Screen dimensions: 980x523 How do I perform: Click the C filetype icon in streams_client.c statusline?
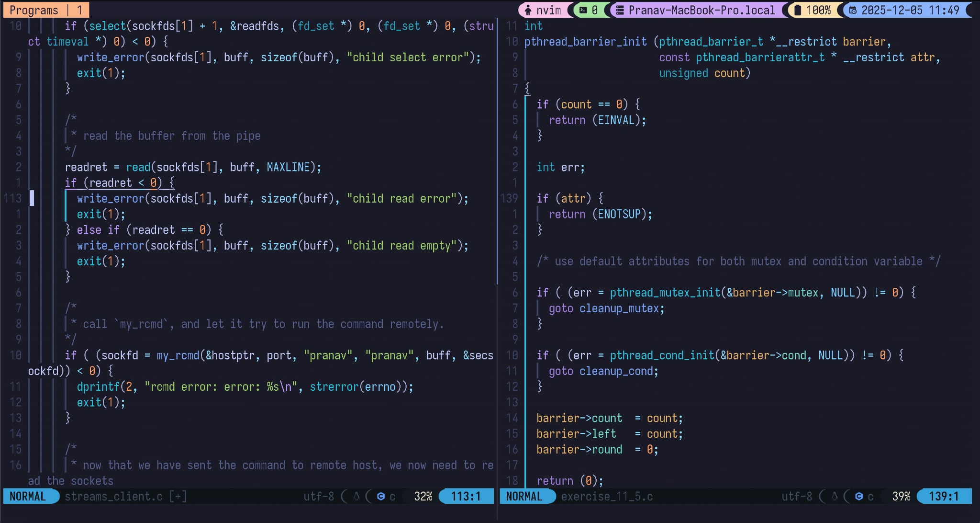pos(381,497)
